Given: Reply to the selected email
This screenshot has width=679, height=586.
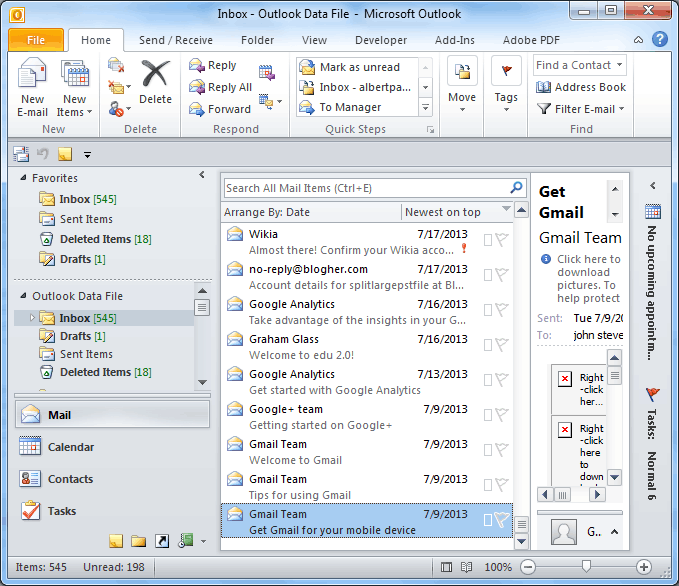Looking at the screenshot, I should pyautogui.click(x=213, y=65).
